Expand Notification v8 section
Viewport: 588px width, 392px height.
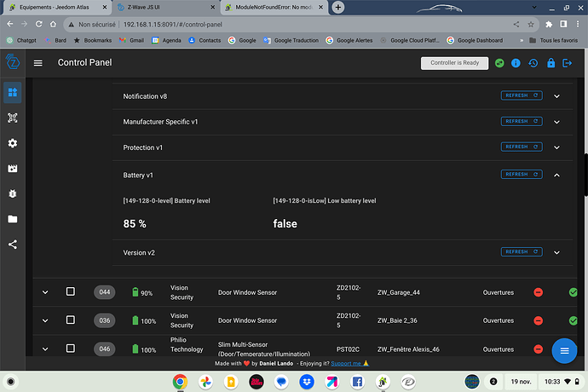556,96
